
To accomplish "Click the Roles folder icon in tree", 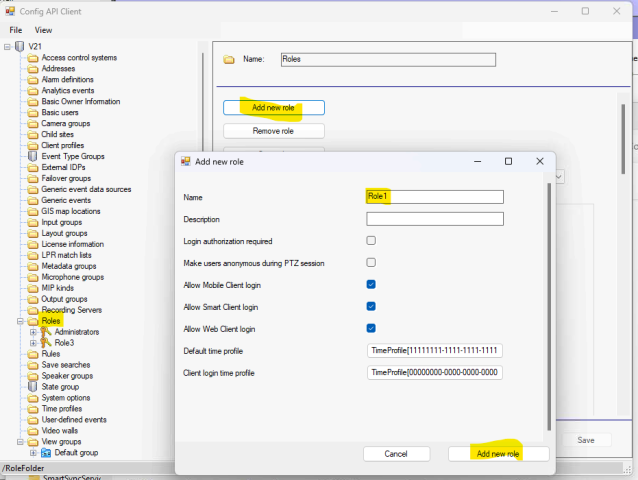I will [33, 321].
